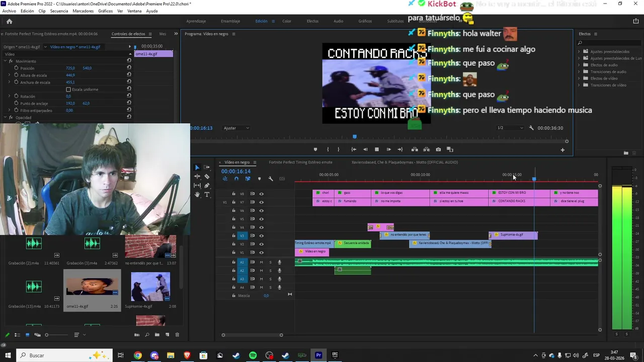Target track V3 header
Image resolution: width=644 pixels, height=362 pixels.
coord(242,236)
